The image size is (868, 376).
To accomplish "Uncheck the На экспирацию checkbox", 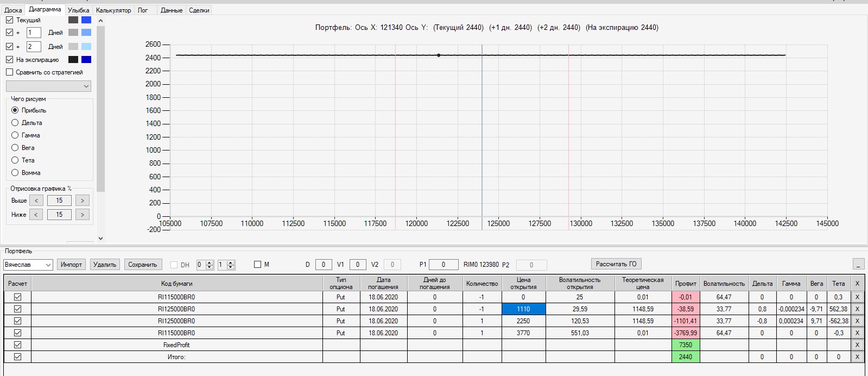I will coord(9,59).
